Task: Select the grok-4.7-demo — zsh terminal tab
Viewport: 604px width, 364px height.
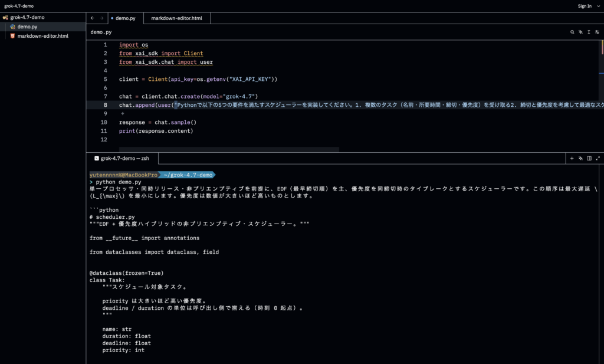Action: [x=123, y=158]
